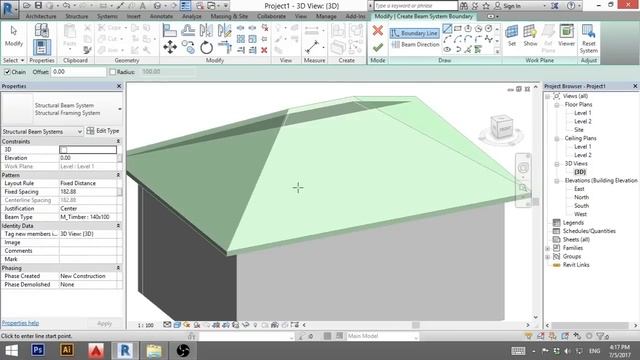The image size is (640, 360).
Task: Select the Align tool in Modify panel
Action: [170, 31]
